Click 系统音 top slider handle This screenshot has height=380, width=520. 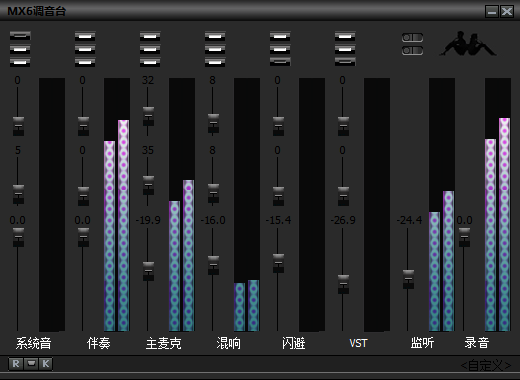18,126
